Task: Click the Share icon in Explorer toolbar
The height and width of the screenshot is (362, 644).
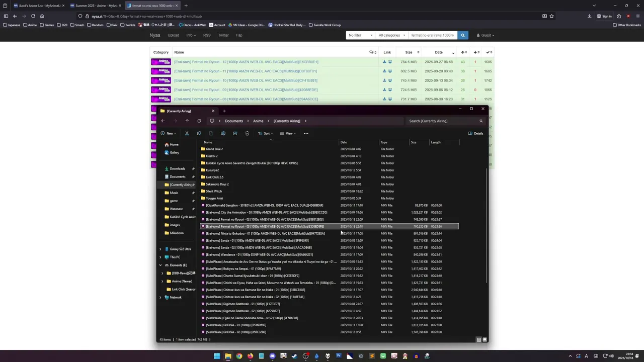Action: [x=235, y=133]
